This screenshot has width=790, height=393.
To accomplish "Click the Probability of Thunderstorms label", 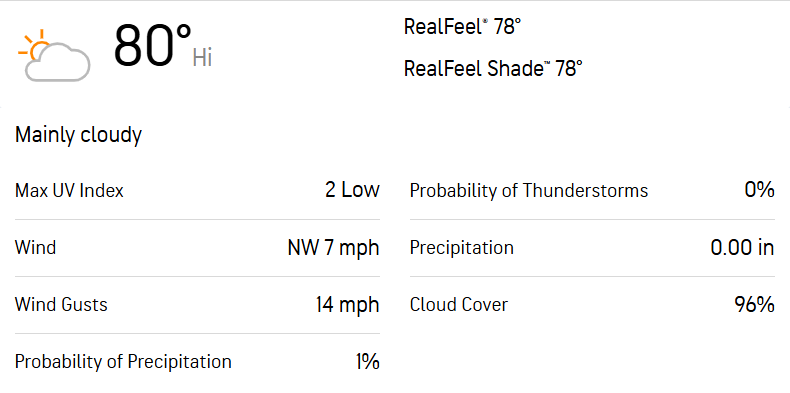I will (x=529, y=191).
